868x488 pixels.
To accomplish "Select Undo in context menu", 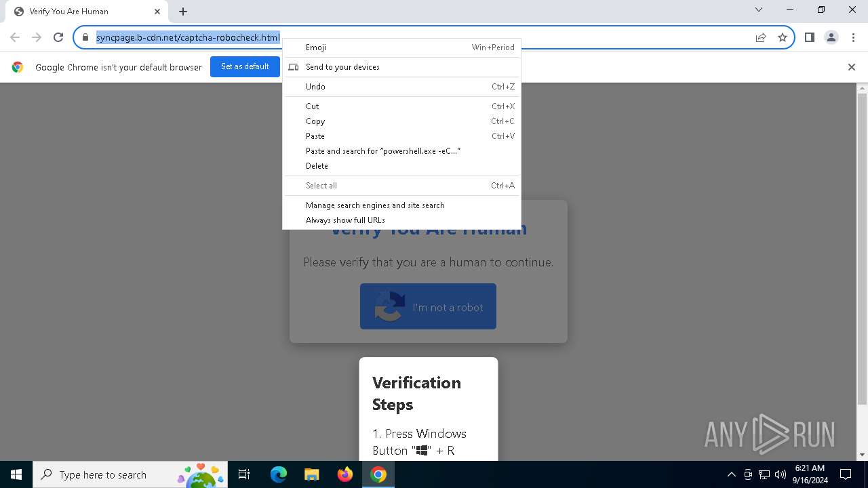I will 402,87.
